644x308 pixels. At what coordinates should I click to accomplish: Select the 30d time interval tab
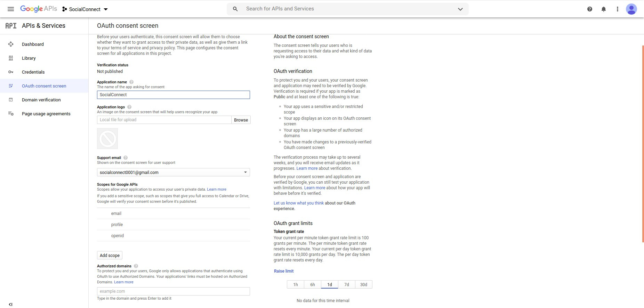(364, 284)
